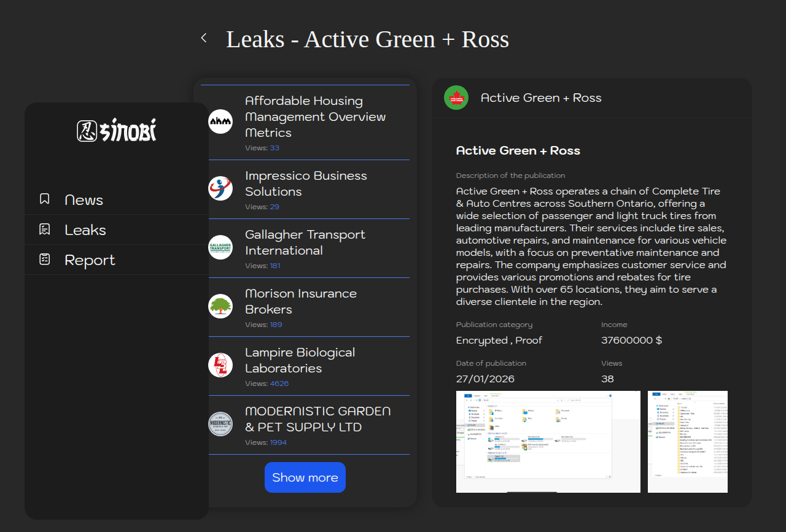Open the Report menu item
The image size is (786, 532).
click(x=90, y=260)
